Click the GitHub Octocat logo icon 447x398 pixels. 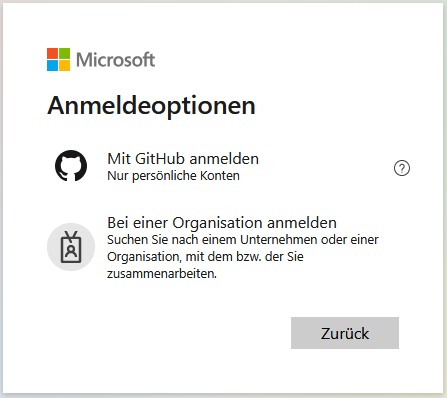coord(71,166)
